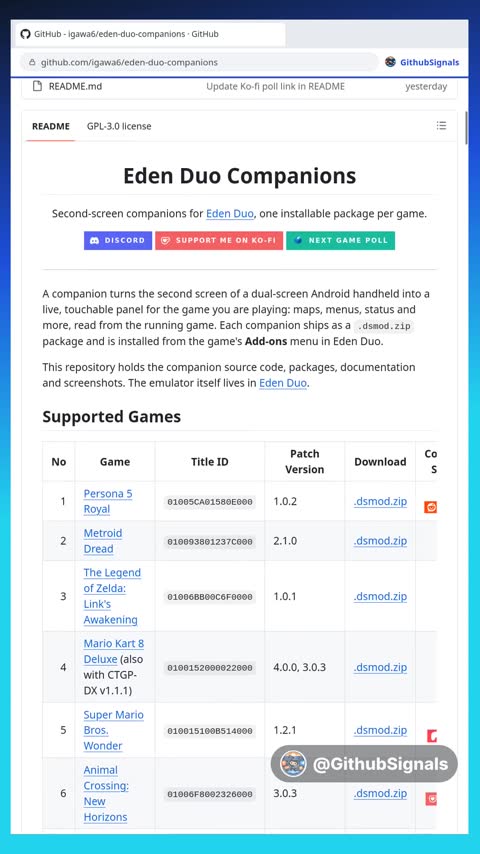
Task: Click the red icon in Super Mario Wonder row
Action: tap(432, 736)
